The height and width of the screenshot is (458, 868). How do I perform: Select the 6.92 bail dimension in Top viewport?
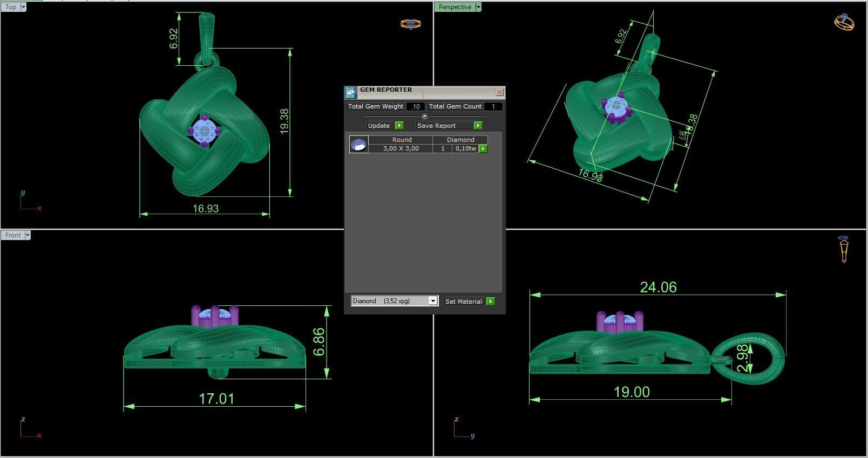tap(173, 38)
